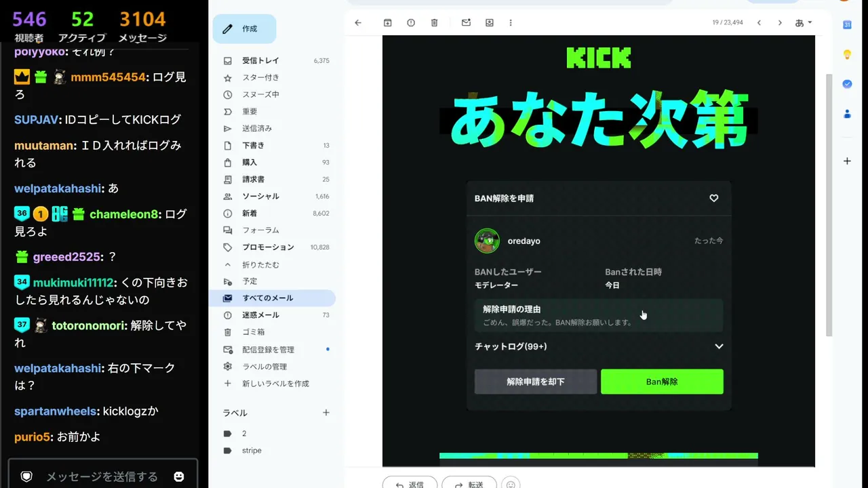This screenshot has width=868, height=488.
Task: Open the あ input tools dropdown
Action: [x=804, y=22]
